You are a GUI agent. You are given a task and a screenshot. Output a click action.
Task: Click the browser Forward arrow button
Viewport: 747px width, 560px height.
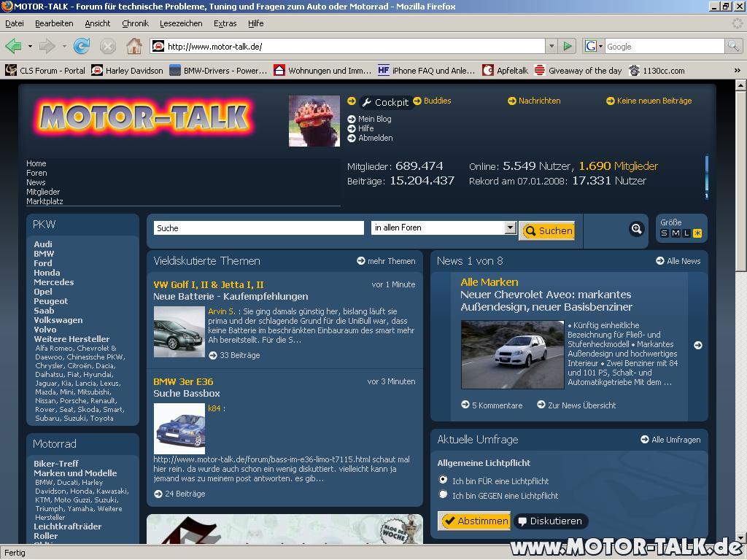tap(47, 46)
